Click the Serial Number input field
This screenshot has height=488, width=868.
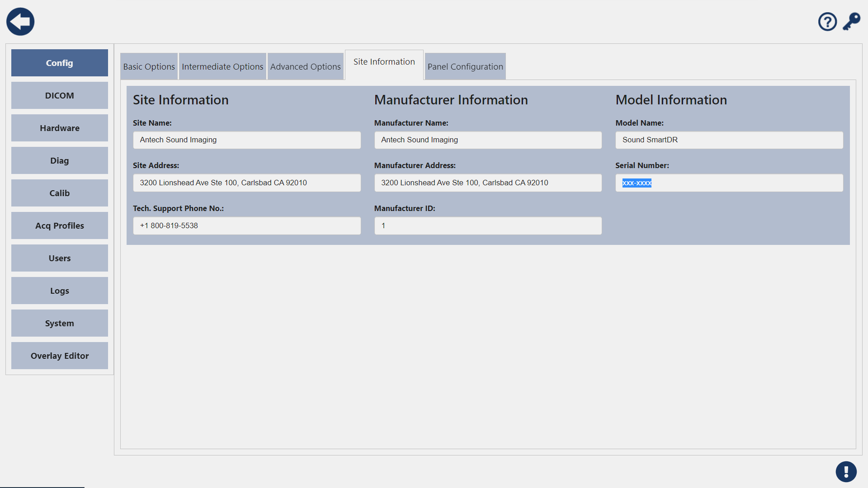pyautogui.click(x=729, y=183)
